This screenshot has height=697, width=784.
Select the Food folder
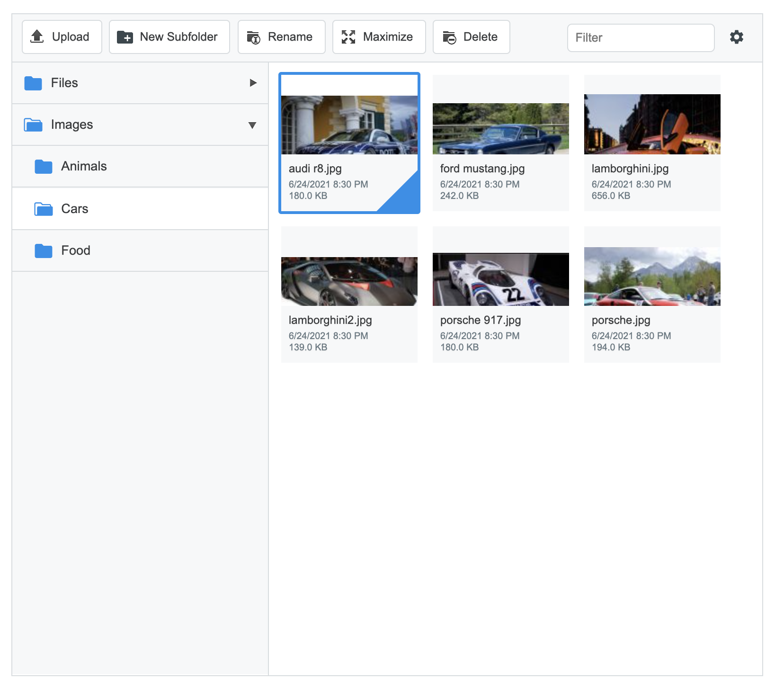point(76,250)
